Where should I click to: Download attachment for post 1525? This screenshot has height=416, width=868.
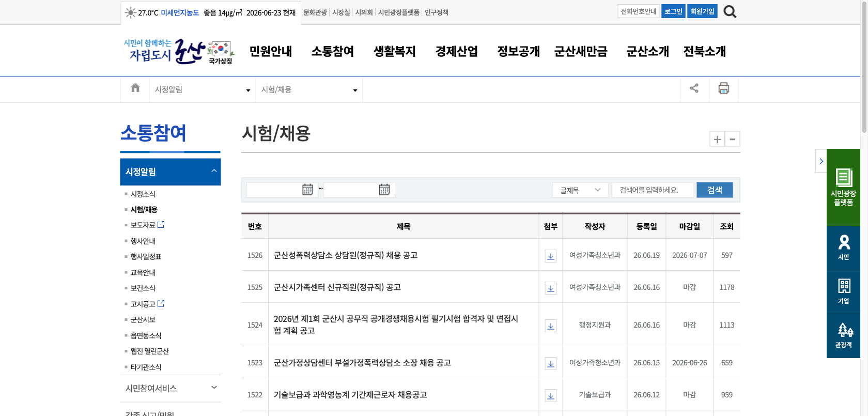coord(551,288)
